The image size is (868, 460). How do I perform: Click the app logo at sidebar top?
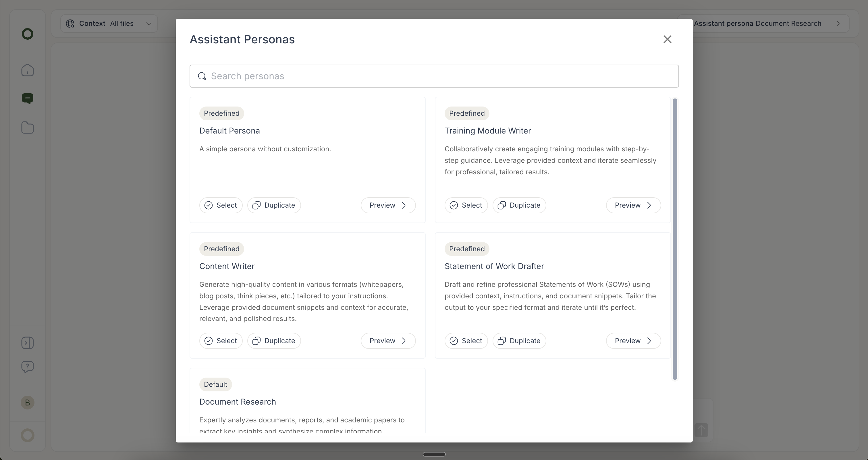coord(28,34)
